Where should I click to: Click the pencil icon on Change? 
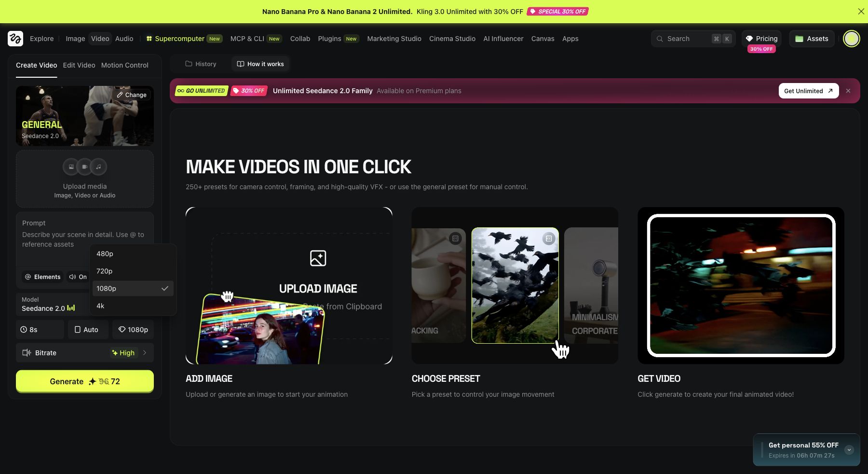point(120,95)
